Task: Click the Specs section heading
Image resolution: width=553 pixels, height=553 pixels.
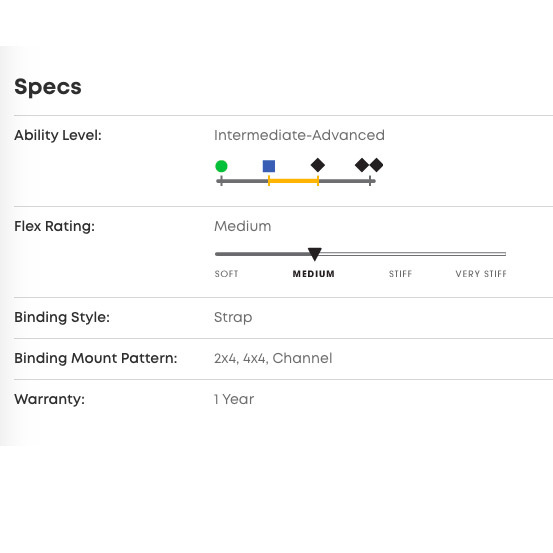Action: click(x=48, y=87)
